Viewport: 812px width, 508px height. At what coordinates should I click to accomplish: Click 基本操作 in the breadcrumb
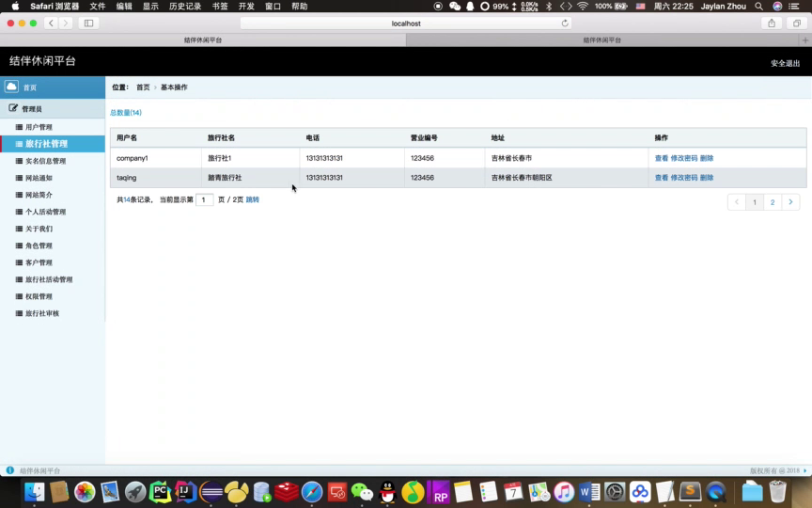pyautogui.click(x=174, y=87)
